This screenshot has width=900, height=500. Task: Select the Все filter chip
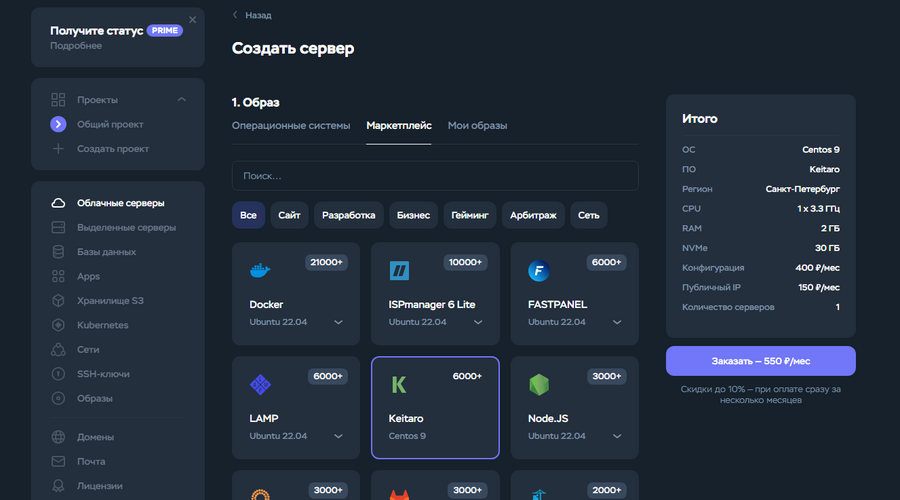pyautogui.click(x=248, y=215)
